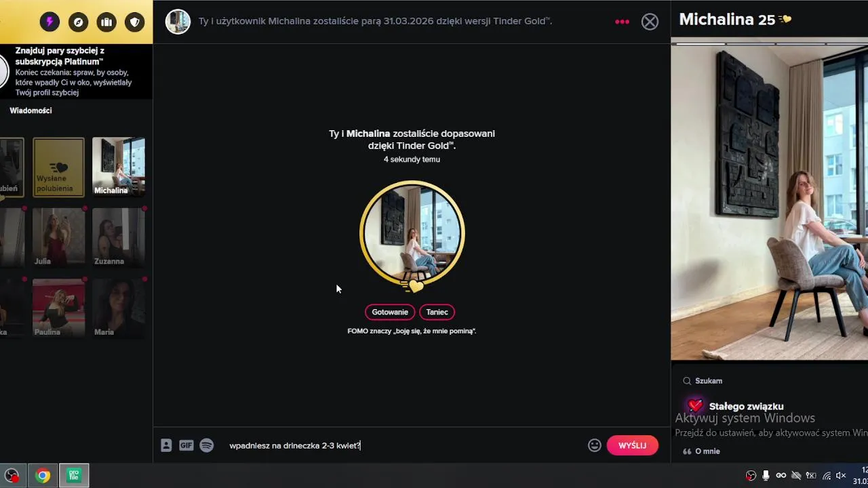The width and height of the screenshot is (868, 488).
Task: Open Michalina's round gold-framed match photo
Action: click(x=412, y=234)
